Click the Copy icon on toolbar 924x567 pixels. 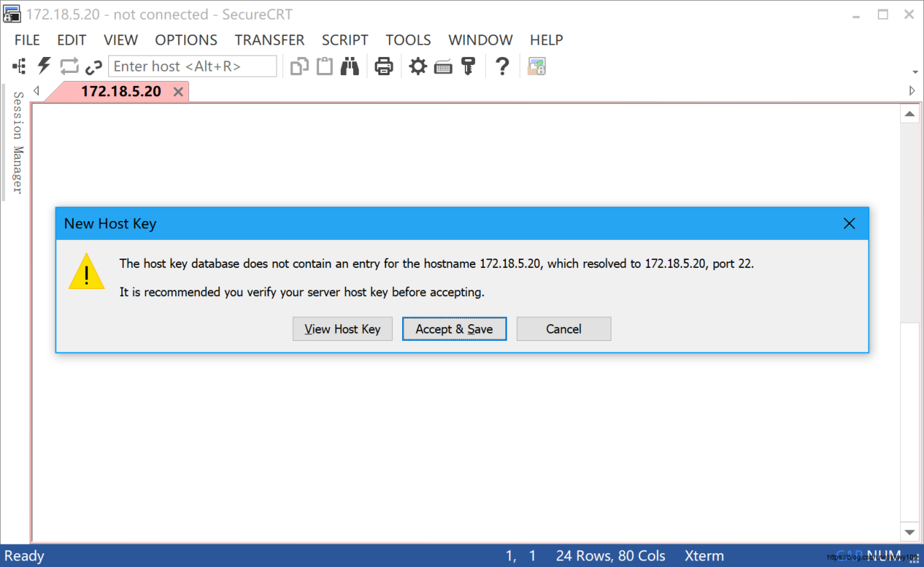(x=299, y=66)
